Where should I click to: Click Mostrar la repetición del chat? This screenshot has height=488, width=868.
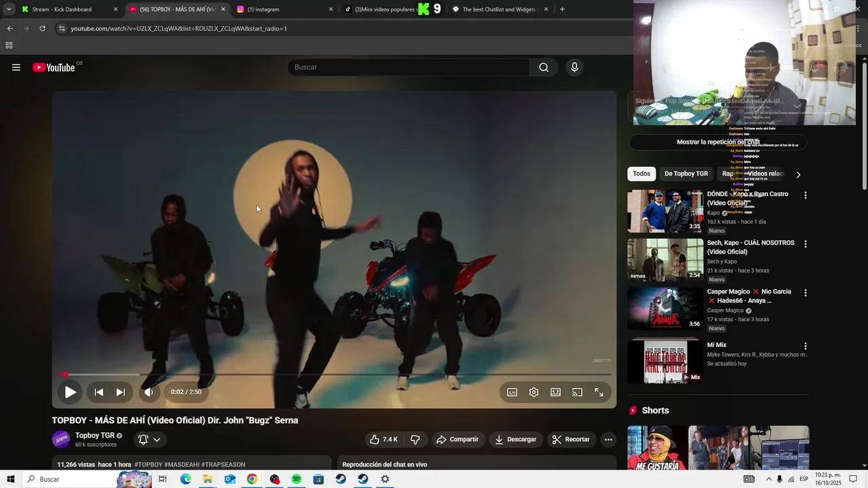[718, 142]
